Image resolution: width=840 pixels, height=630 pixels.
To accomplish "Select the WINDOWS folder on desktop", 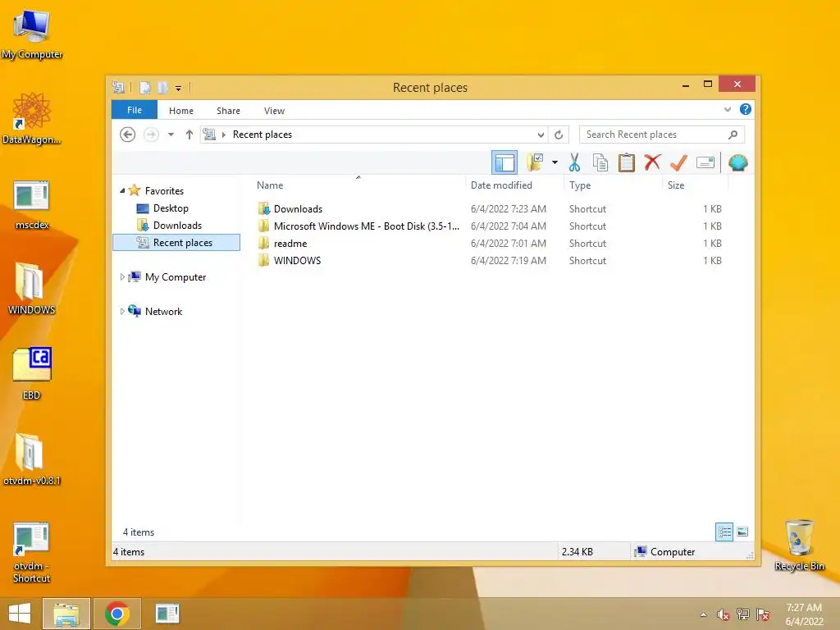I will coord(32,289).
